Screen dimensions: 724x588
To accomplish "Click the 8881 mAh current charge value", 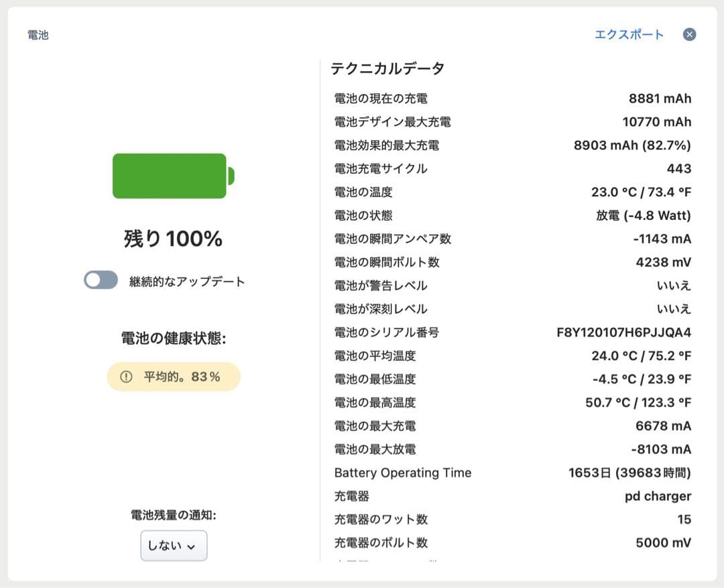I will coord(662,98).
